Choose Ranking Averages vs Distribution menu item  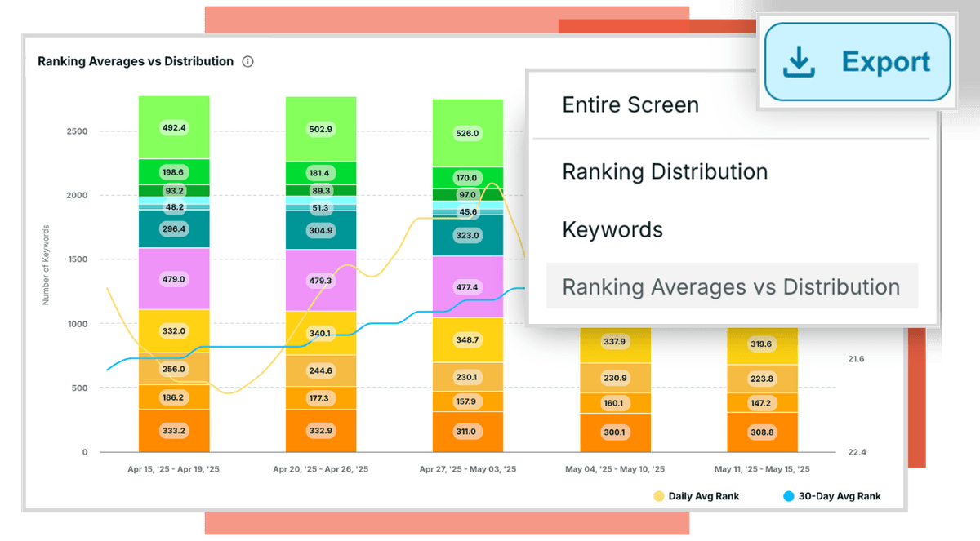coord(731,287)
